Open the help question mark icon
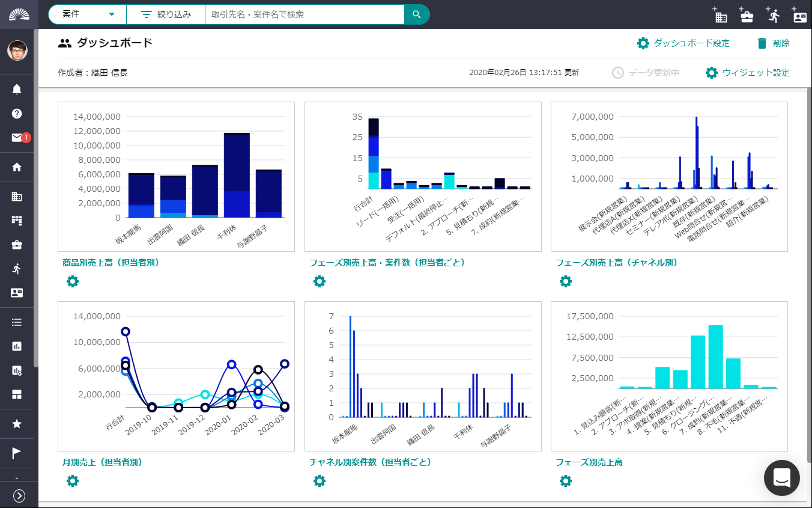812x508 pixels. (x=17, y=114)
